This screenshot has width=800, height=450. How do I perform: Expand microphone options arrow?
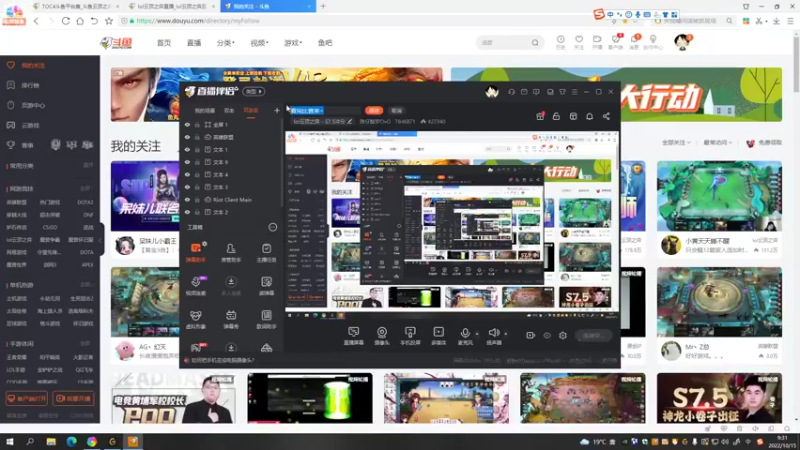point(477,334)
